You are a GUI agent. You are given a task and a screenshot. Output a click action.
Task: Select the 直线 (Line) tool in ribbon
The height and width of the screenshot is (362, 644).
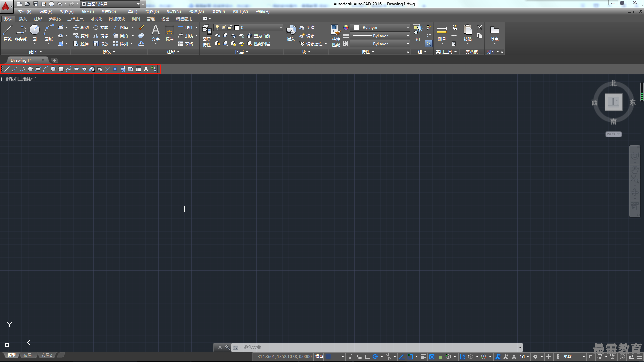pos(8,33)
